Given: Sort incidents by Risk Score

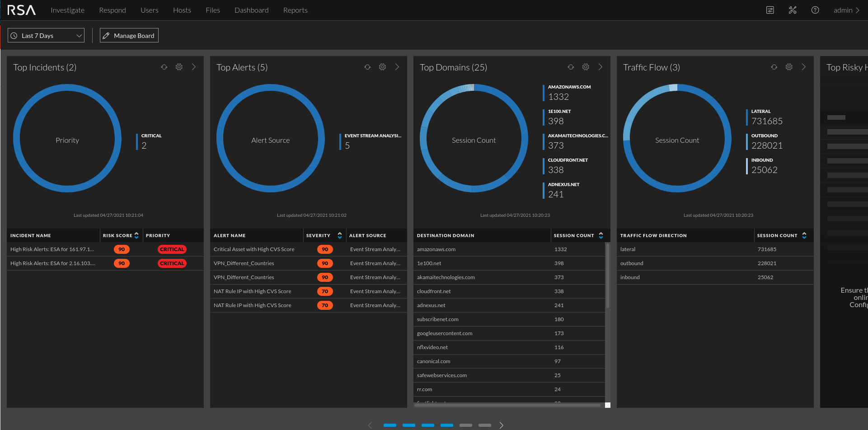Looking at the screenshot, I should point(136,235).
